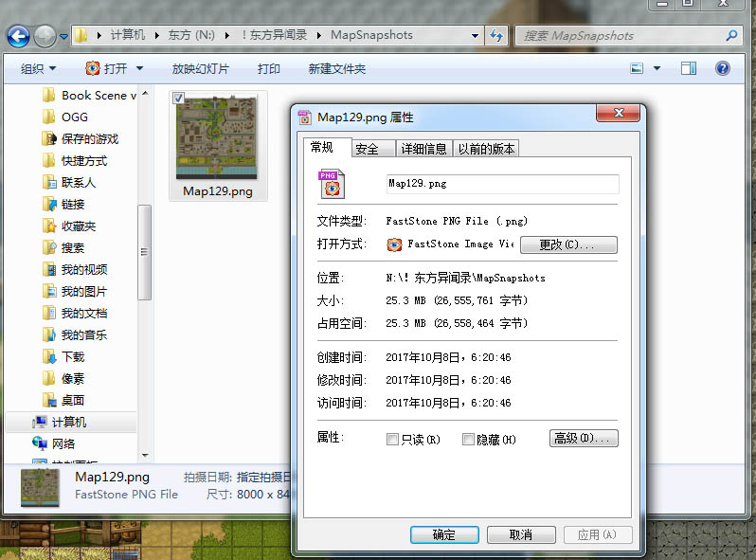Open the 像素 folder
The image size is (756, 560).
coord(63,378)
